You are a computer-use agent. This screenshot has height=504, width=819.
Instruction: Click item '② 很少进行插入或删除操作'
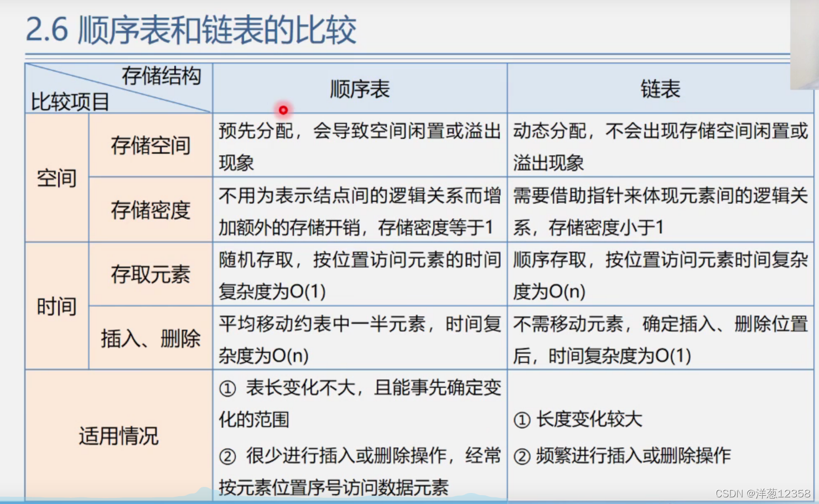(360, 471)
